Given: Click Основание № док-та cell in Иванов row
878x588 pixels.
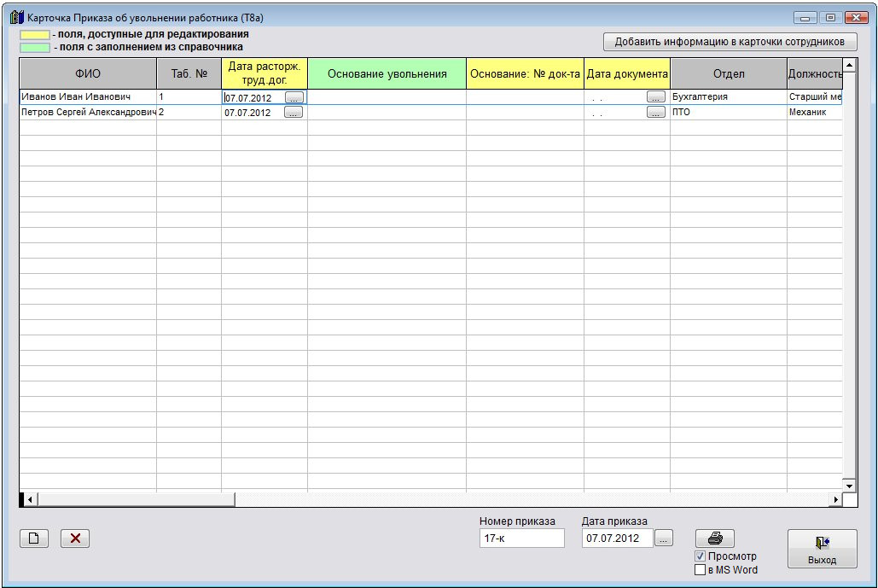Looking at the screenshot, I should (526, 97).
